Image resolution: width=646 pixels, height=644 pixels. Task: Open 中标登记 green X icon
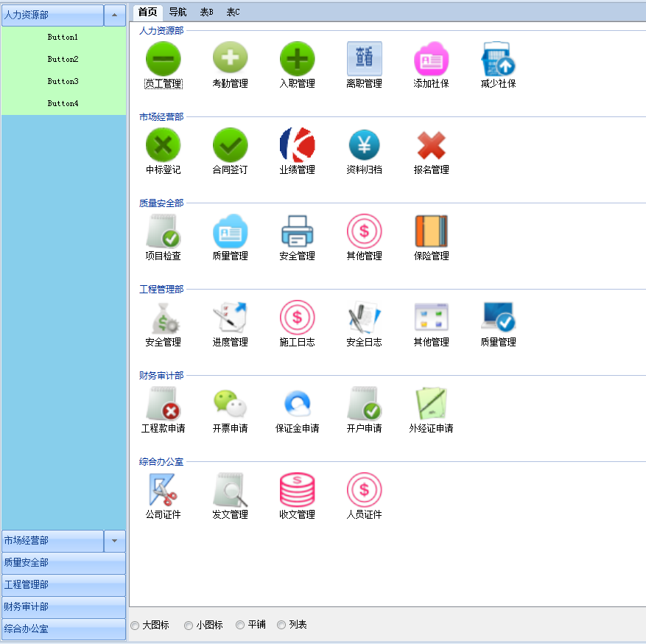(x=163, y=144)
